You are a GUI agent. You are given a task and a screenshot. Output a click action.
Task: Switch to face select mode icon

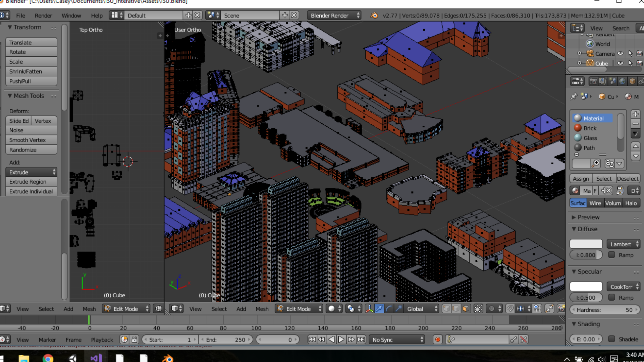pos(466,309)
